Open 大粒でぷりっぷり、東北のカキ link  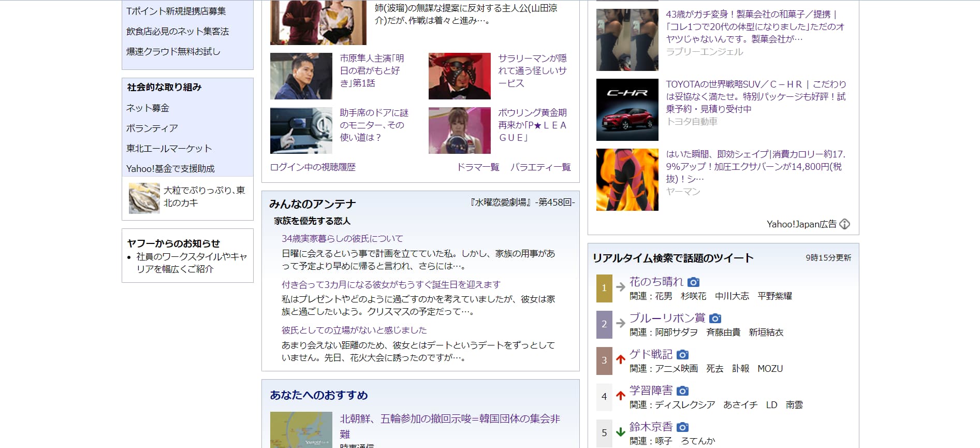pos(204,197)
